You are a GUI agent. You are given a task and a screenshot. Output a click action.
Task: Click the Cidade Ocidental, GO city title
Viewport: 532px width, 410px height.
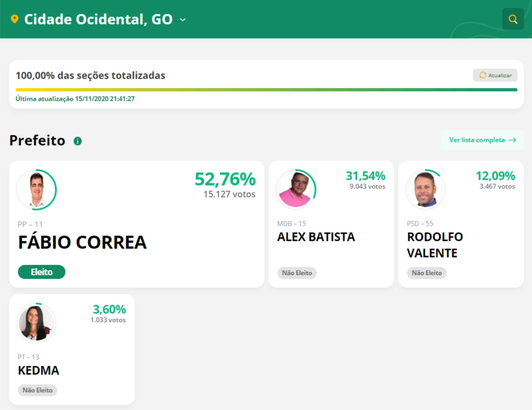point(99,19)
